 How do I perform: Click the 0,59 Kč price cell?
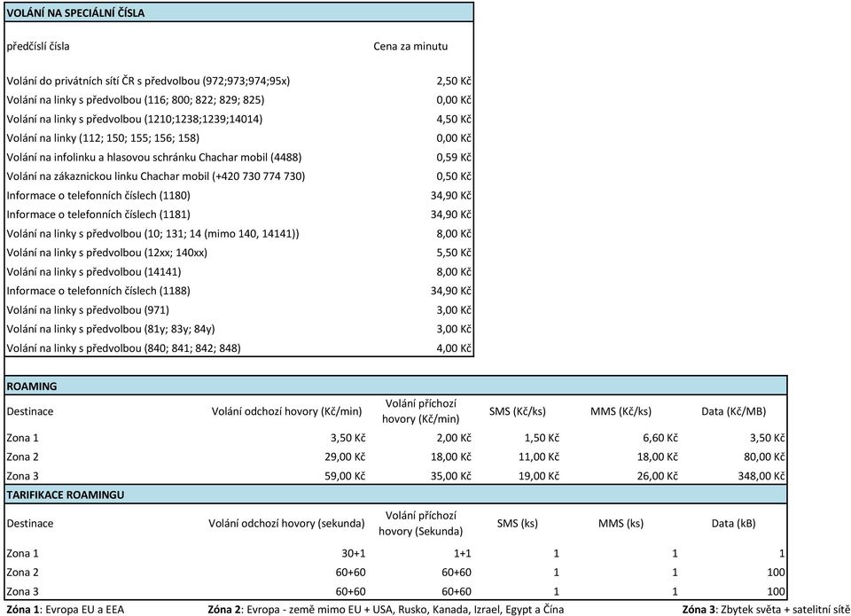point(454,158)
